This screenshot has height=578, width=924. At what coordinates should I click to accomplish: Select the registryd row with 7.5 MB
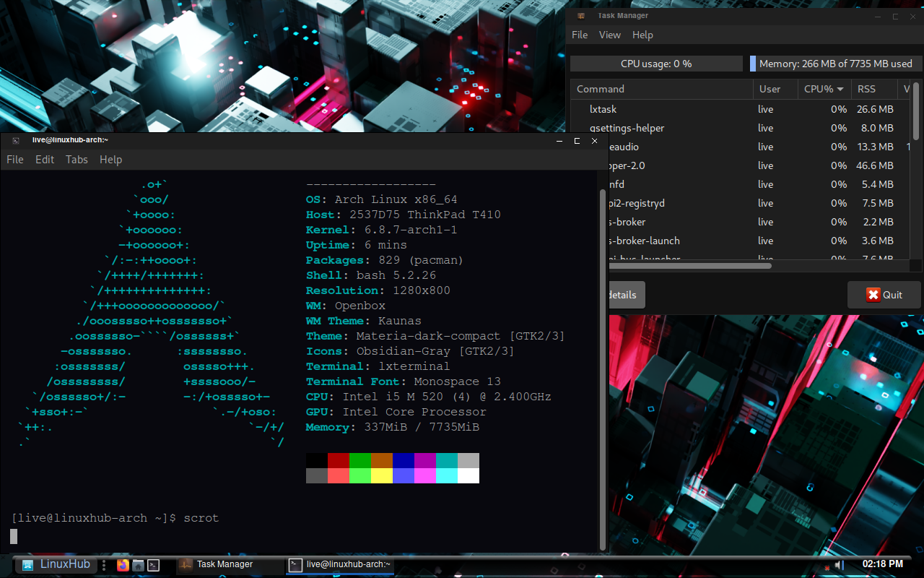(x=760, y=203)
